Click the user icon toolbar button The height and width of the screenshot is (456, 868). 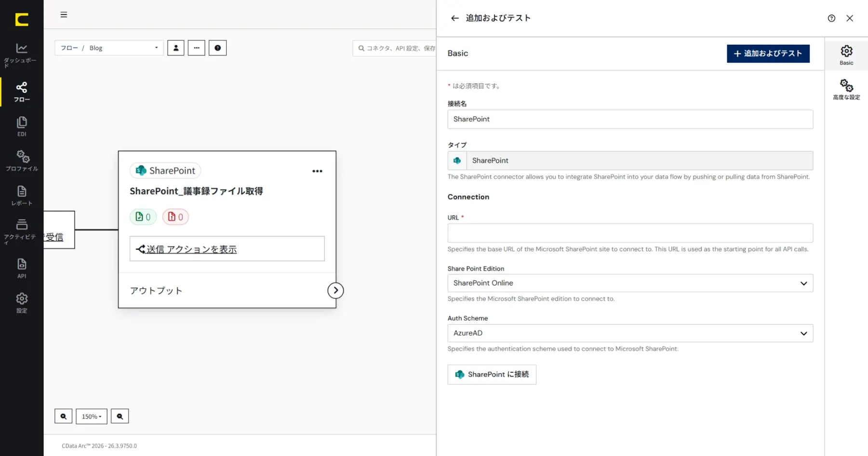tap(176, 48)
